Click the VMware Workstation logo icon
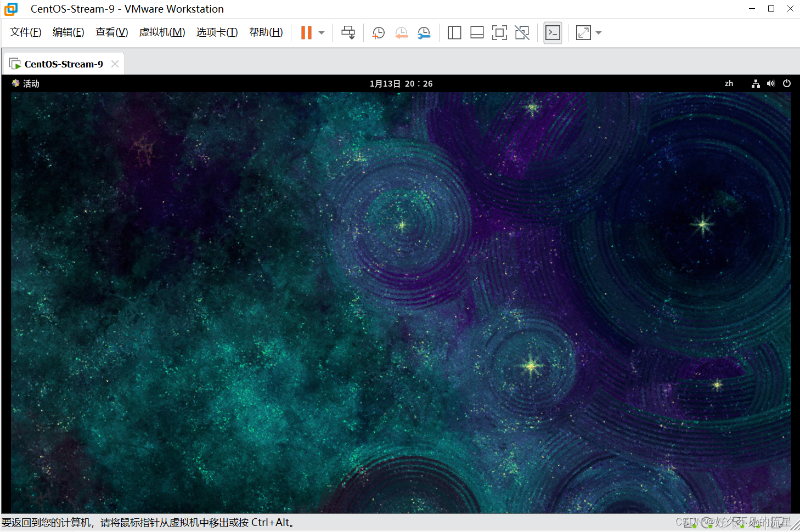The height and width of the screenshot is (532, 800). (x=11, y=9)
